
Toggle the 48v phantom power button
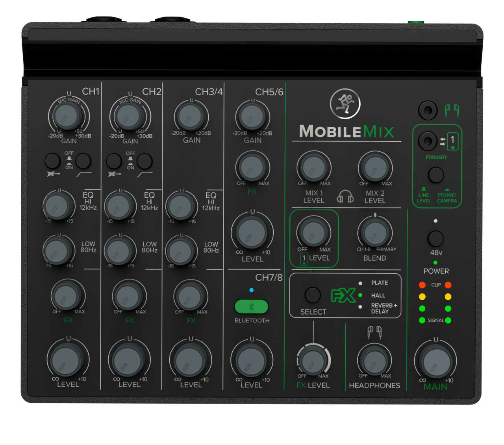click(436, 239)
